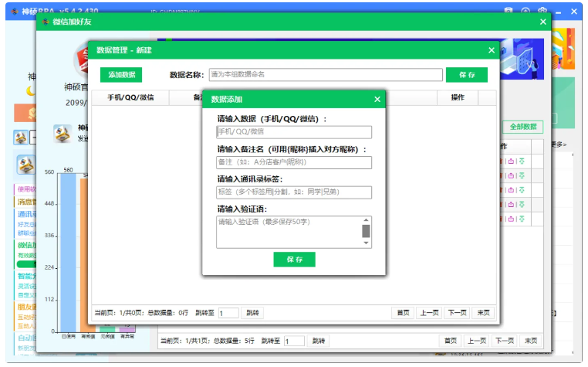
Task: Click 跳转 button in 数据管理 pager
Action: (x=252, y=313)
